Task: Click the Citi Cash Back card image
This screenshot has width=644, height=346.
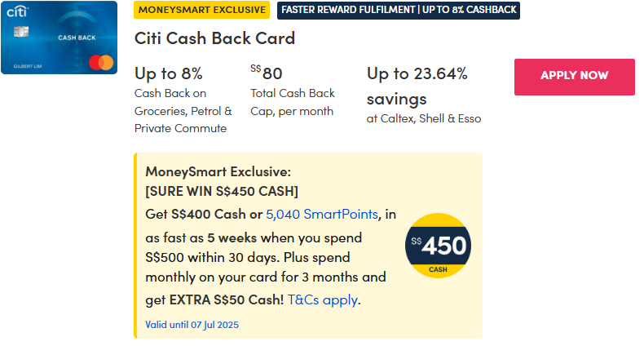Action: point(60,38)
